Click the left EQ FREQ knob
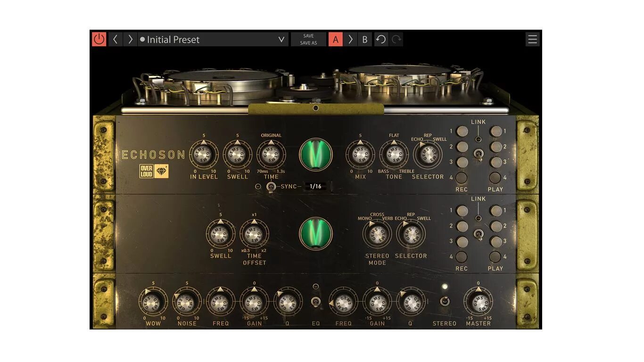 (x=221, y=302)
